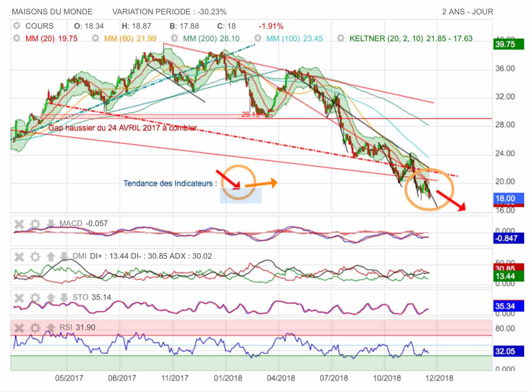The image size is (532, 392).
Task: Click the -1.91% daily change
Action: click(x=271, y=26)
